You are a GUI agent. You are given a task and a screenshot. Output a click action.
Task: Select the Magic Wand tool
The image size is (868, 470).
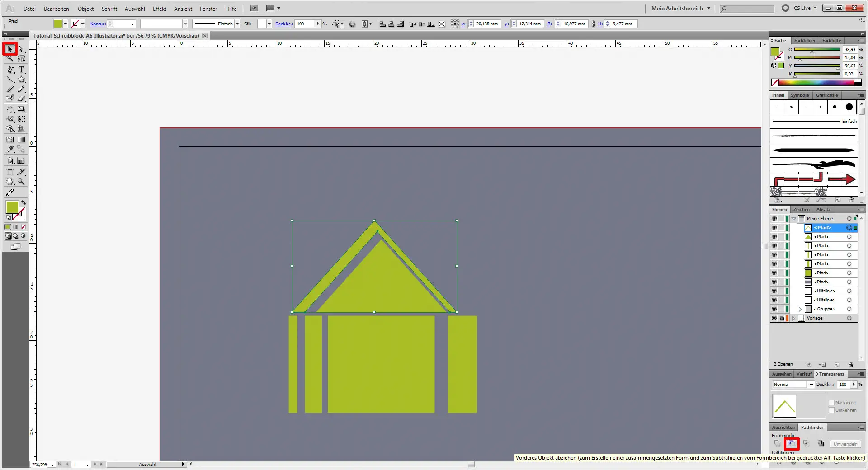tap(9, 58)
